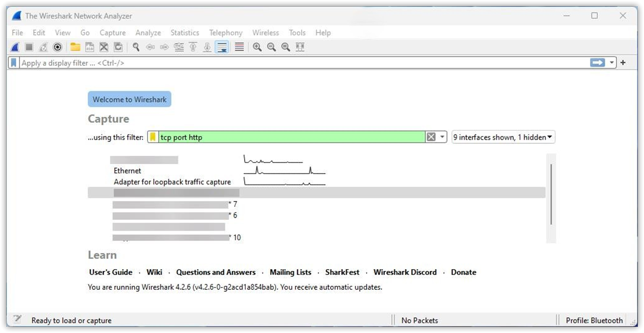Click the capture filter field containing tcp port http
The image size is (644, 333).
pos(292,137)
